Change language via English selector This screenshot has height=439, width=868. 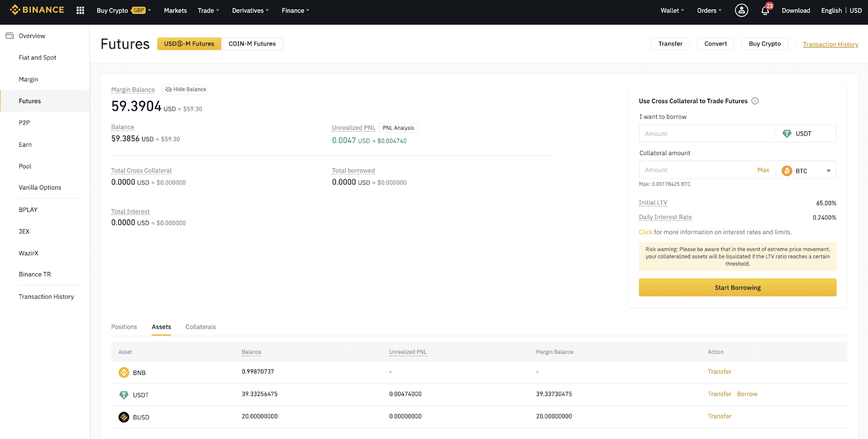[831, 10]
